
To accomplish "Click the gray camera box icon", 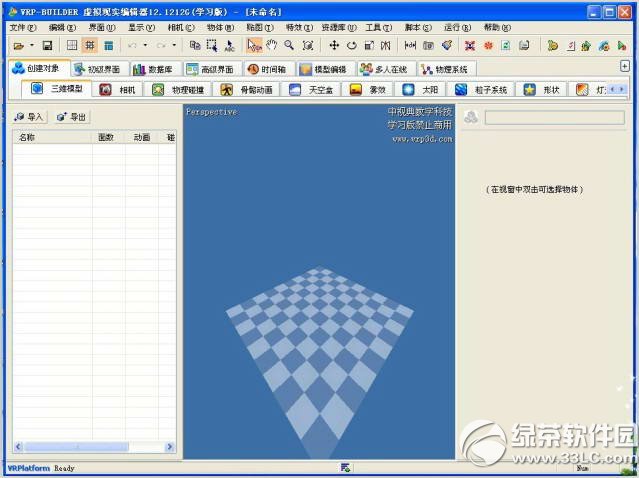I will click(x=428, y=46).
